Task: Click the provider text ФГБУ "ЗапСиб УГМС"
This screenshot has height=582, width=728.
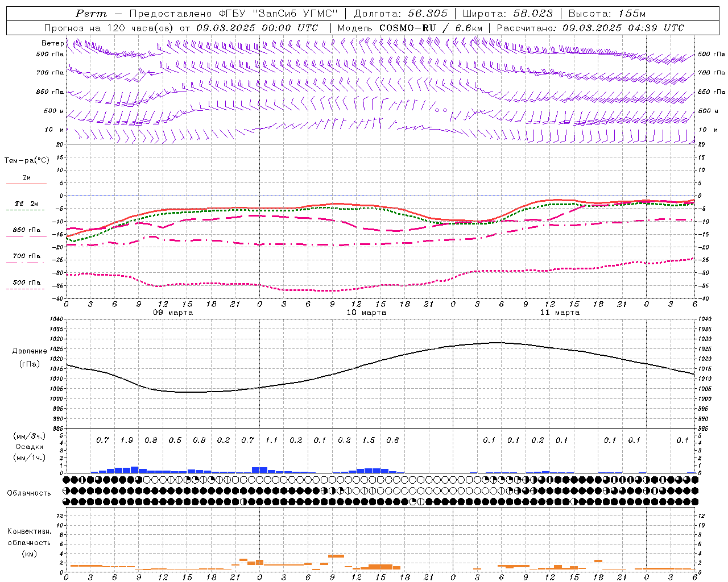Action: pyautogui.click(x=278, y=14)
